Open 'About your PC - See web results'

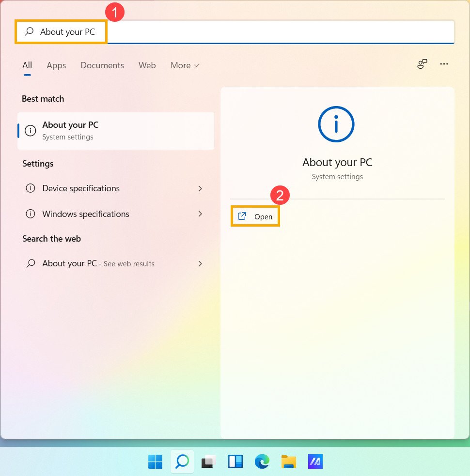[x=116, y=263]
